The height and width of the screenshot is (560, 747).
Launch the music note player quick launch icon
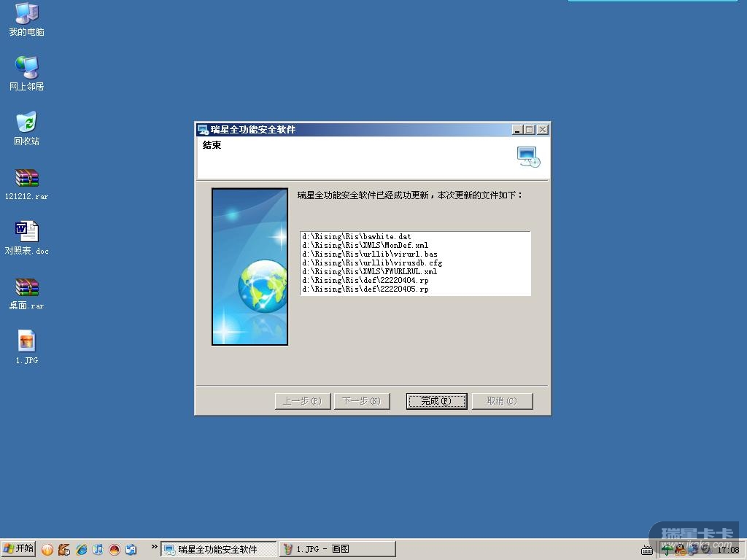(98, 550)
